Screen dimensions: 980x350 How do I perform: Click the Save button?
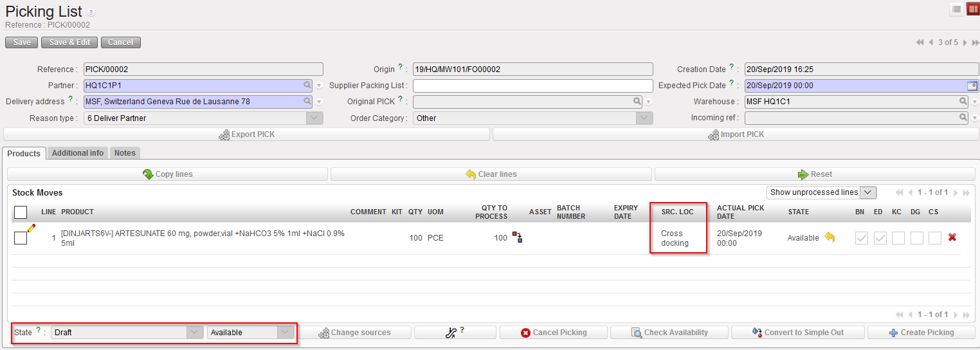click(x=22, y=42)
